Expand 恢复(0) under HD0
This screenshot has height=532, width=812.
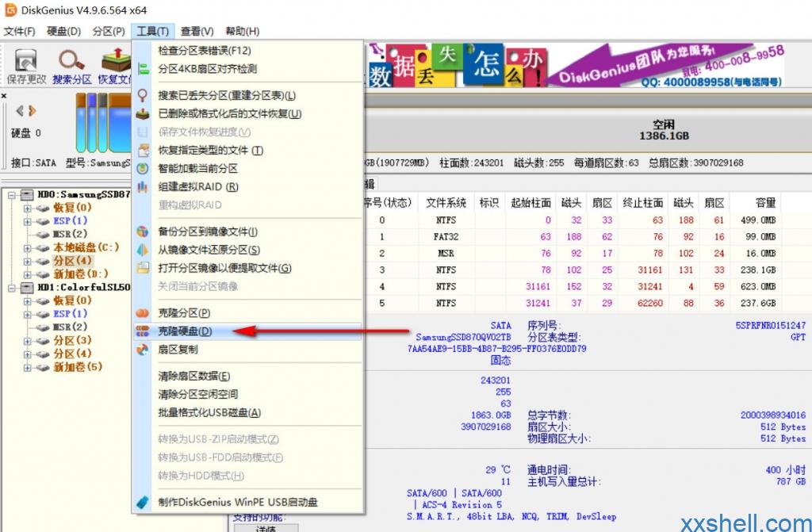click(x=28, y=209)
